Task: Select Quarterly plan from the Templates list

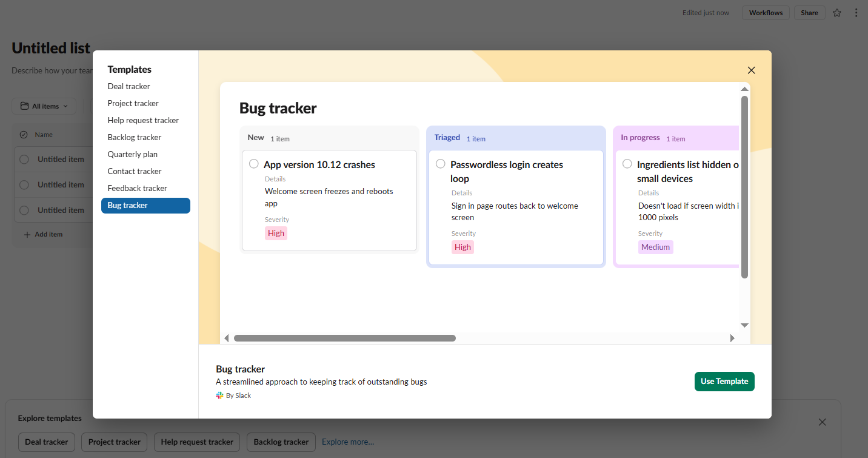Action: click(x=132, y=154)
